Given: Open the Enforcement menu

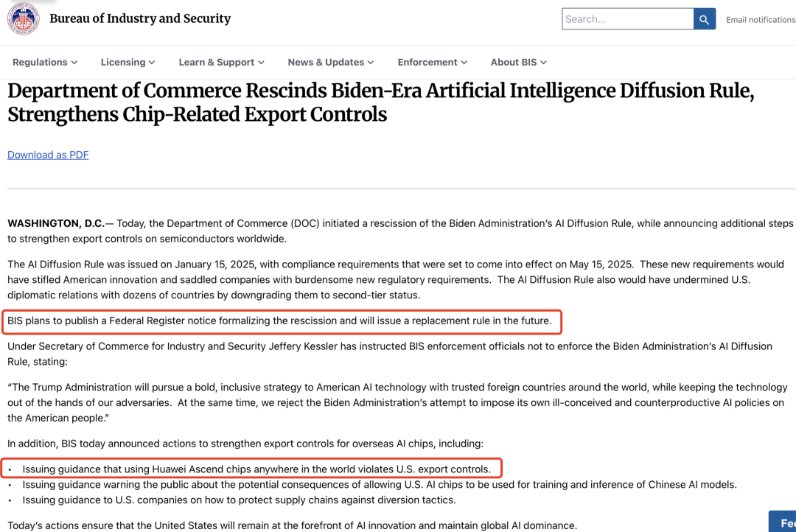Looking at the screenshot, I should [x=432, y=63].
